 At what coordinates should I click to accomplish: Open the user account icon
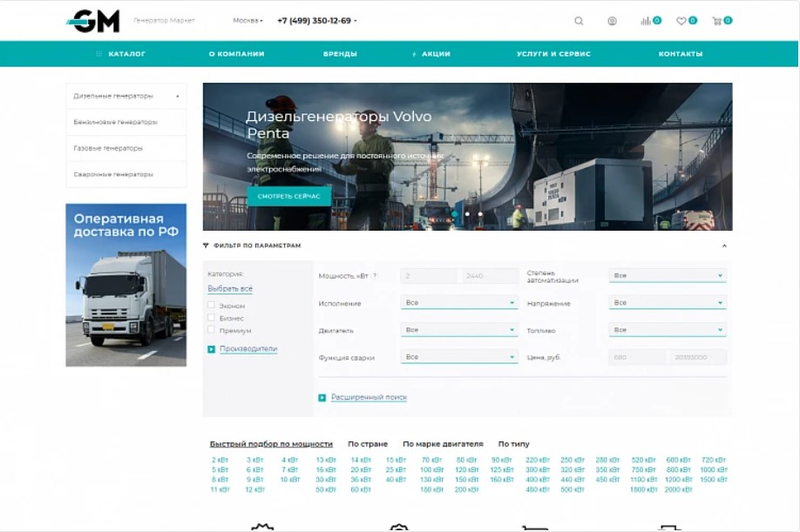point(612,21)
